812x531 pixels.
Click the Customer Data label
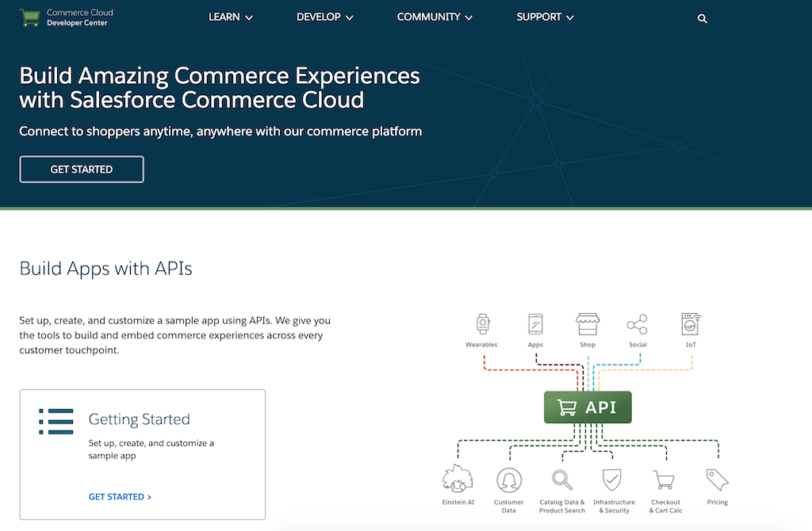508,506
